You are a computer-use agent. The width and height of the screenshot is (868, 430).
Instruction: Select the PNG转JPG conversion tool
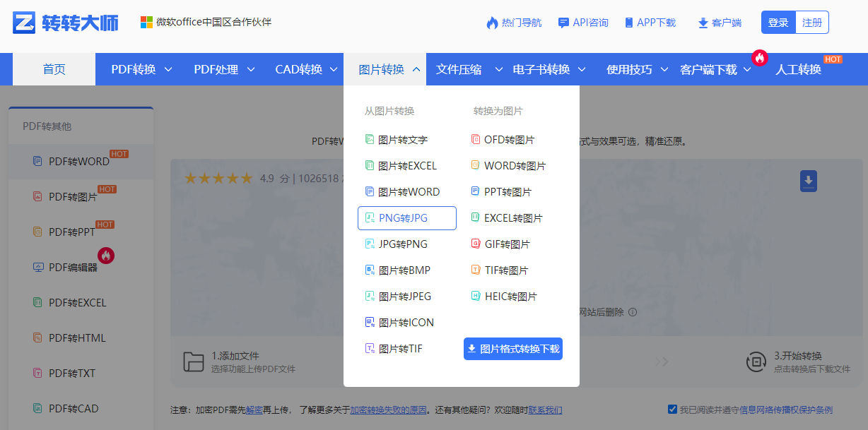[407, 217]
